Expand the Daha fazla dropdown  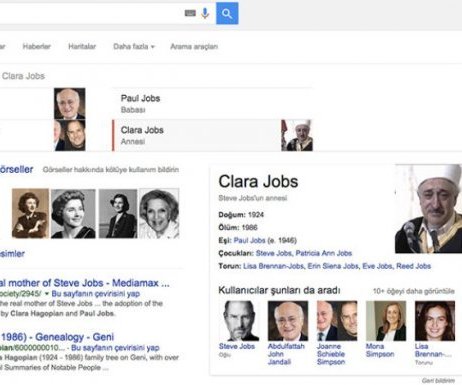click(134, 46)
